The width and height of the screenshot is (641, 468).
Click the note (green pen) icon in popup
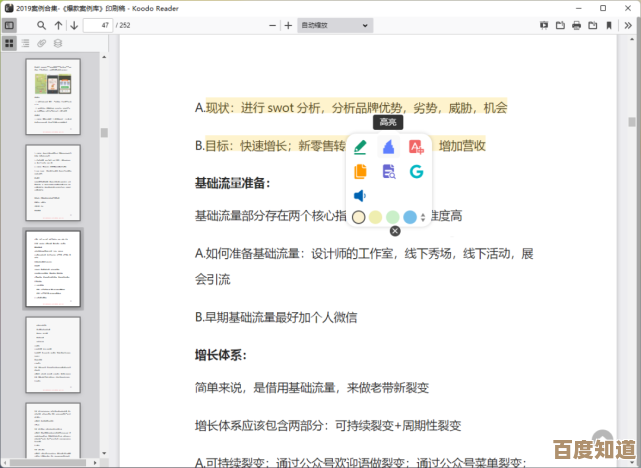pyautogui.click(x=360, y=147)
